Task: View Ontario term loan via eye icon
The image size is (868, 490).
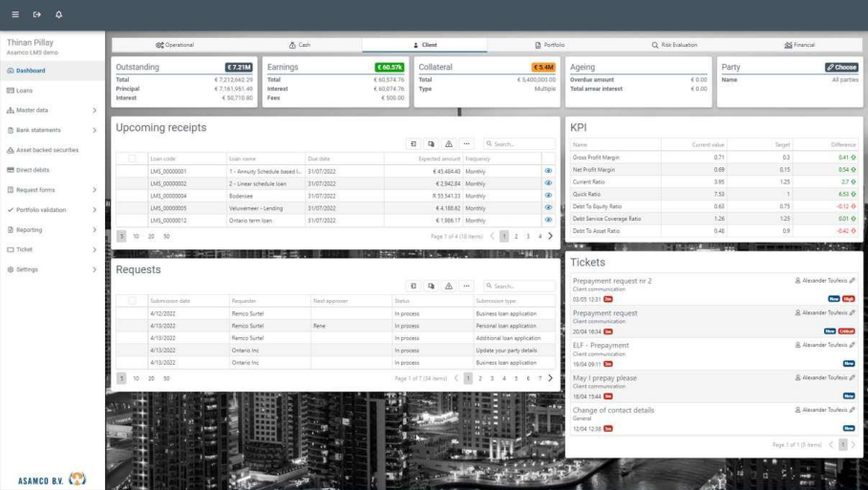Action: (548, 221)
